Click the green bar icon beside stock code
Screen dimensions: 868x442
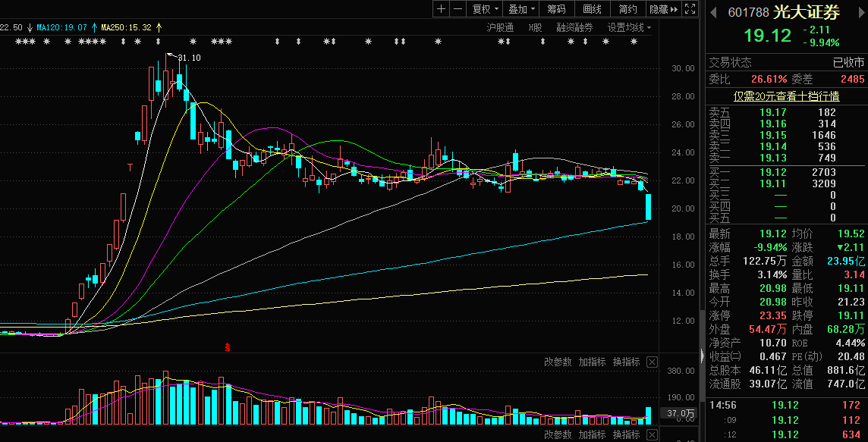pos(712,12)
